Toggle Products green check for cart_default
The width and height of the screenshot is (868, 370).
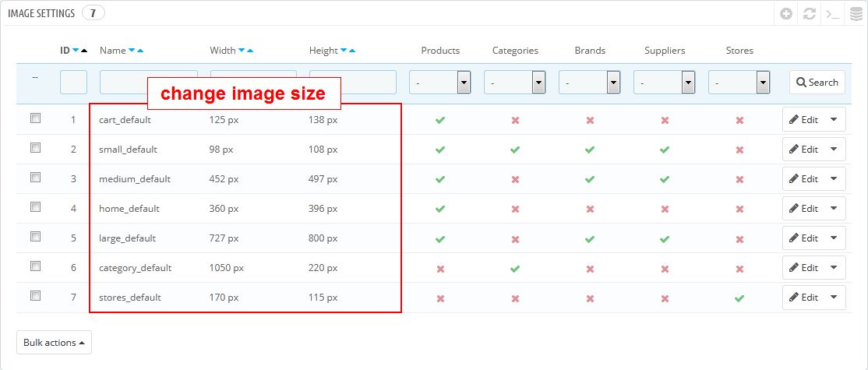click(x=440, y=120)
